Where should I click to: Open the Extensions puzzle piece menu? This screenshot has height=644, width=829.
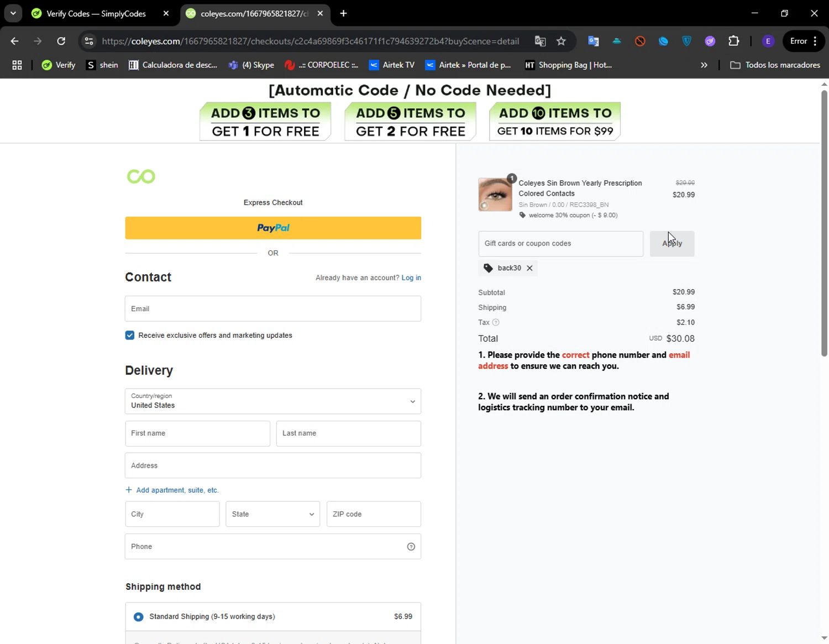click(733, 41)
